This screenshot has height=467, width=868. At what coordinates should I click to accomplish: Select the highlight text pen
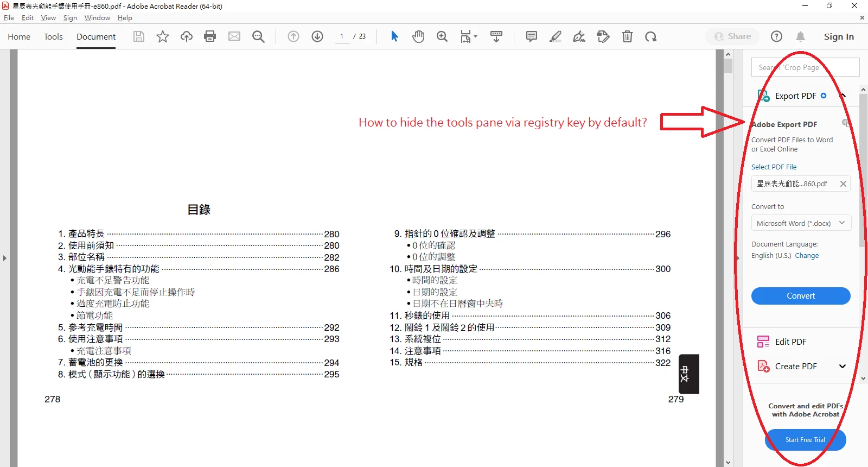coord(556,36)
